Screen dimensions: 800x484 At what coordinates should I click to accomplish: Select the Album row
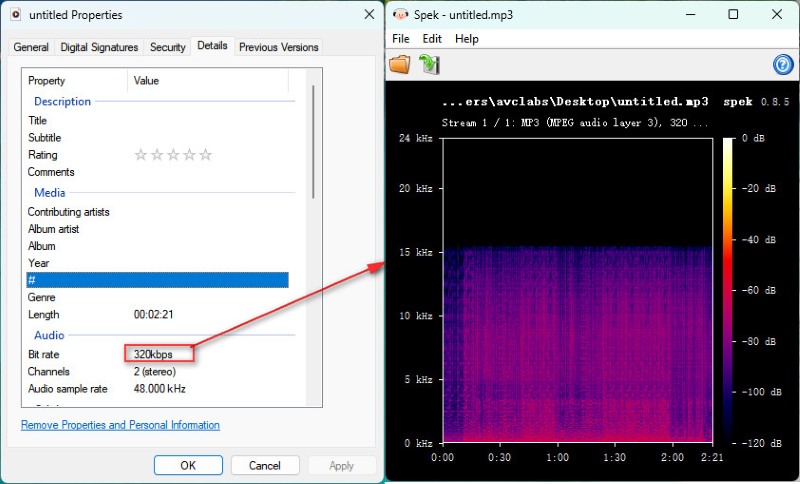pos(157,246)
